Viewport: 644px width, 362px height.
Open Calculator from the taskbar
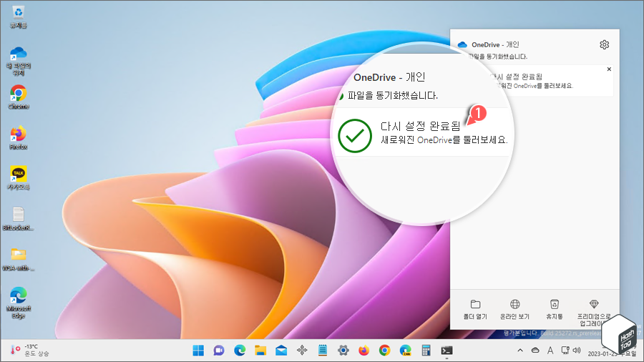[x=426, y=351]
